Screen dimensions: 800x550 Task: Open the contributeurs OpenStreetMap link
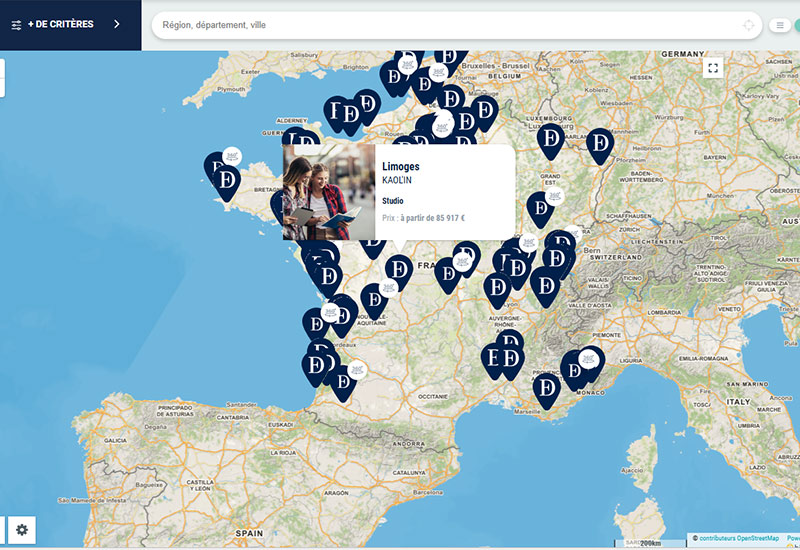(x=739, y=538)
